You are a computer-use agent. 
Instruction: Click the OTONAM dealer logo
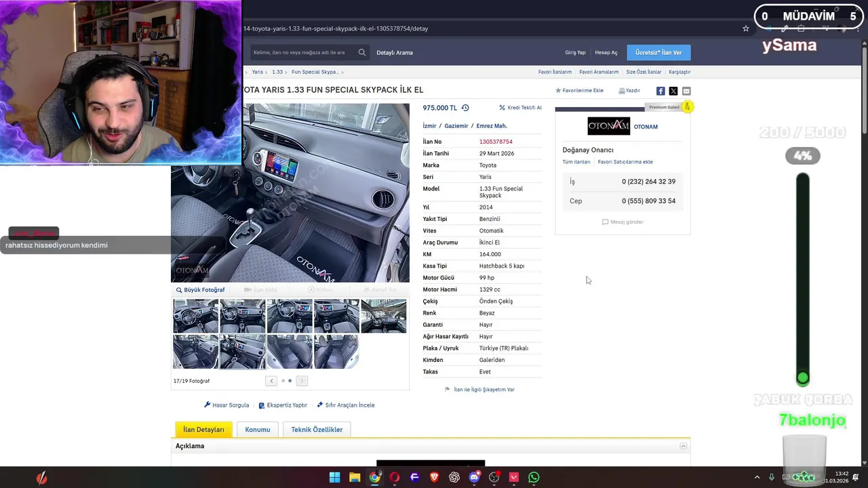tap(608, 126)
